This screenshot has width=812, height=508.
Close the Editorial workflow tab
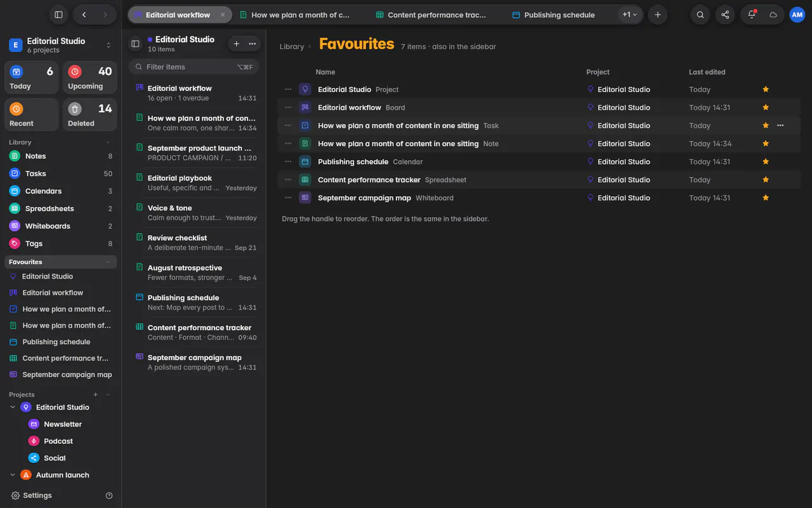223,15
